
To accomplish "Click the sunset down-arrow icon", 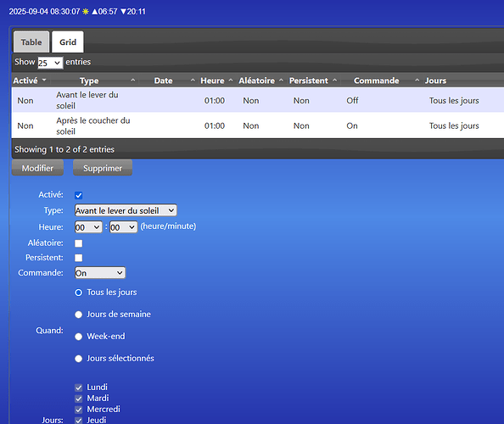I will (x=123, y=12).
